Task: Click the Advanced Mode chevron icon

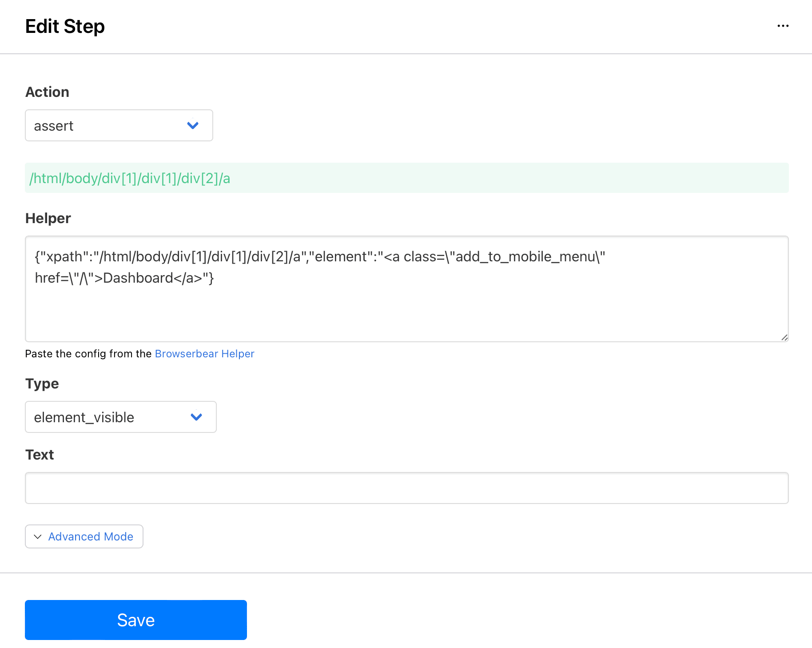Action: (x=37, y=537)
